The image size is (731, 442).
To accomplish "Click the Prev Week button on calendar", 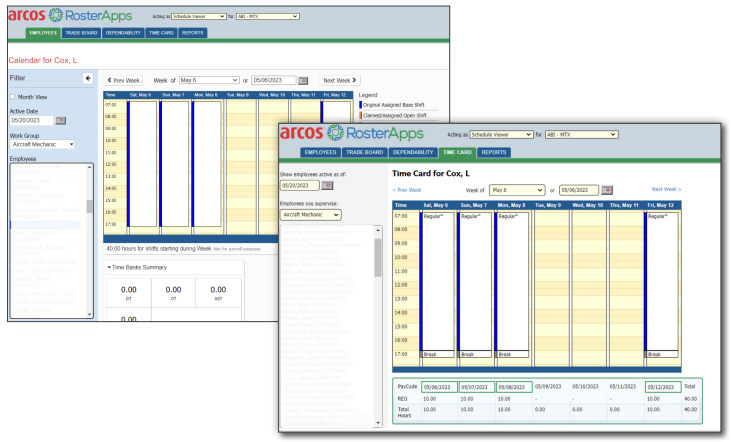I will coord(124,80).
